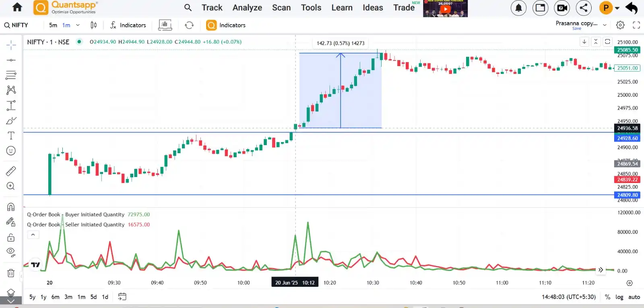The image size is (644, 308).
Task: Play the promotional video thumbnail
Action: click(445, 8)
